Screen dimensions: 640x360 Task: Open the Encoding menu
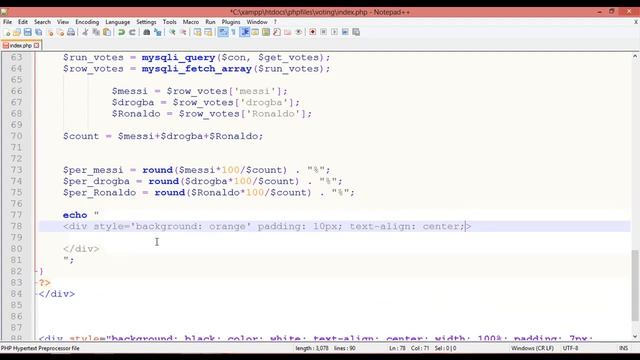pos(87,22)
